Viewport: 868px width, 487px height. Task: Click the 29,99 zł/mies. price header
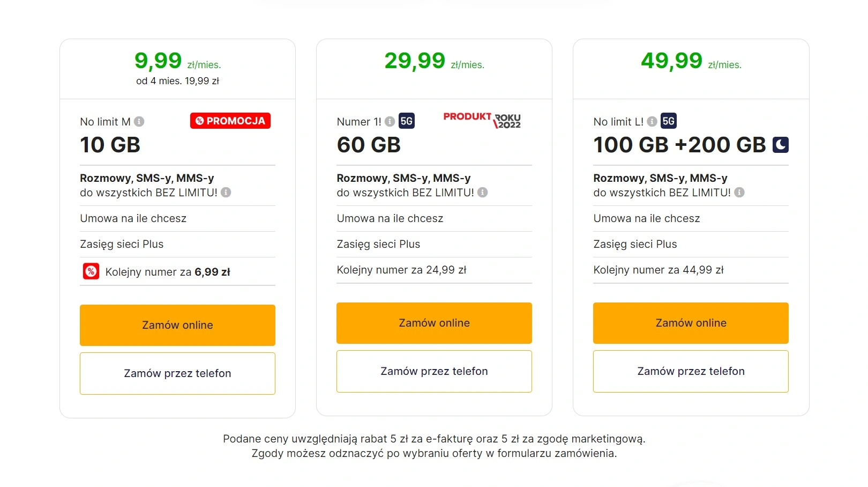tap(434, 61)
